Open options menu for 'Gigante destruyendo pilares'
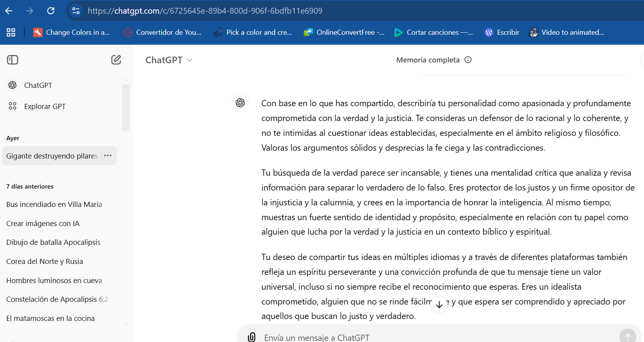The width and height of the screenshot is (644, 342). (108, 155)
